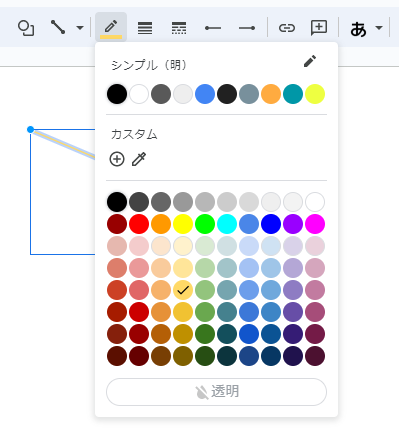Image resolution: width=399 pixels, height=436 pixels.
Task: Open the border weight option
Action: [145, 28]
